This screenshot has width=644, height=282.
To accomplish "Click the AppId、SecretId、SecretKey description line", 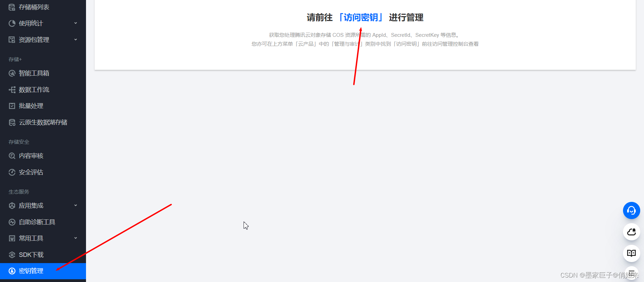I will (365, 35).
